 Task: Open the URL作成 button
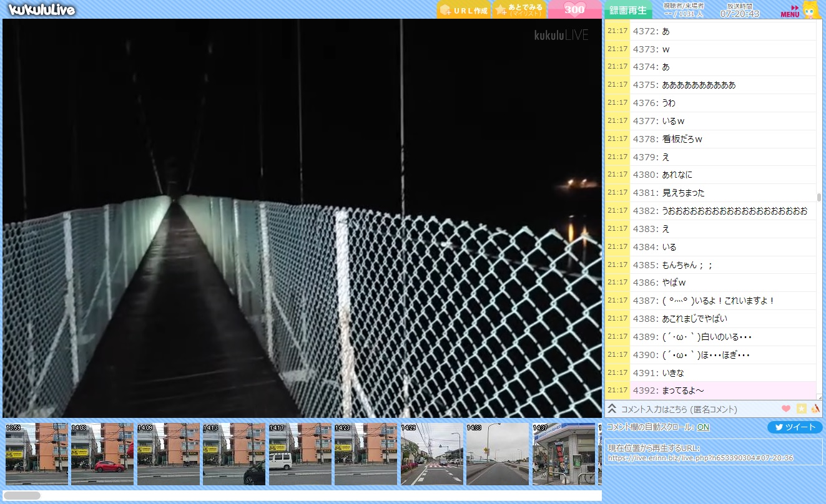pos(463,10)
